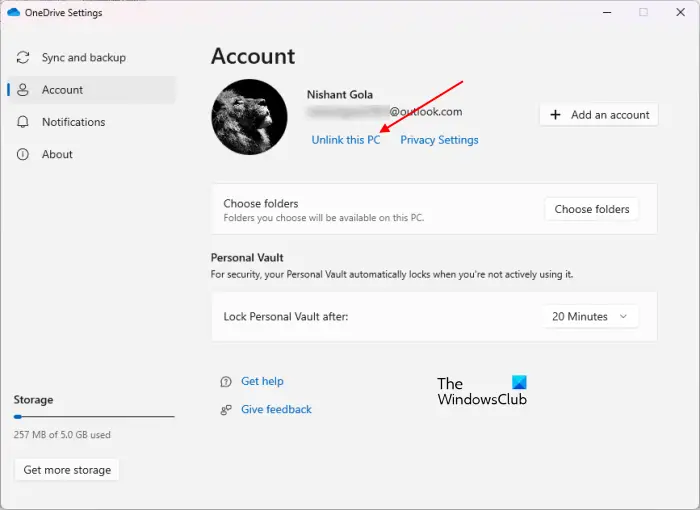The height and width of the screenshot is (510, 700).
Task: Click the bell icon for Notifications
Action: pyautogui.click(x=23, y=122)
